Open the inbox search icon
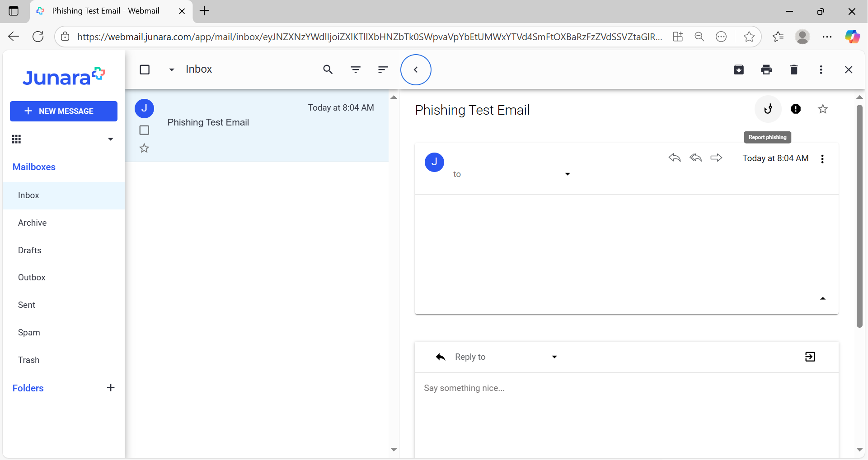 tap(328, 70)
